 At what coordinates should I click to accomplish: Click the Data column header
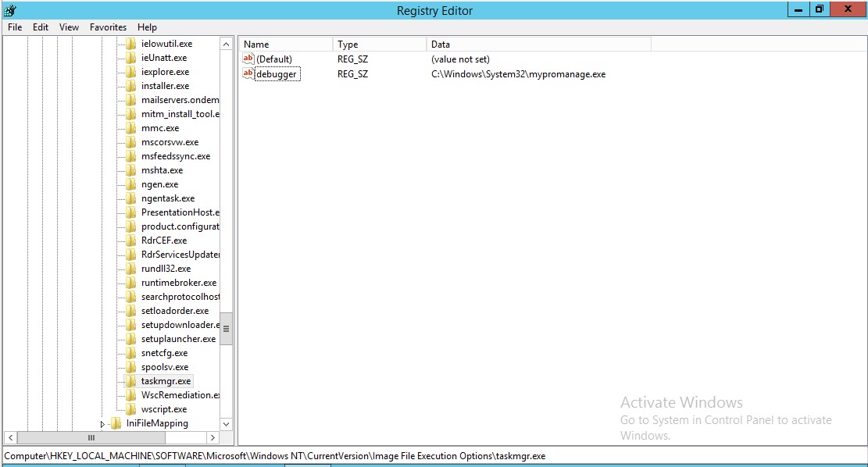[x=538, y=45]
